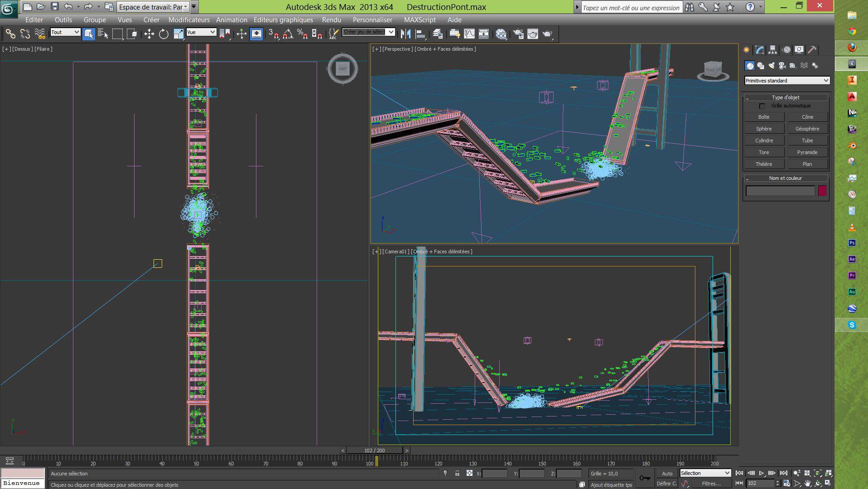Open the Rendu menu
Screen dimensions: 868x489
pos(331,20)
